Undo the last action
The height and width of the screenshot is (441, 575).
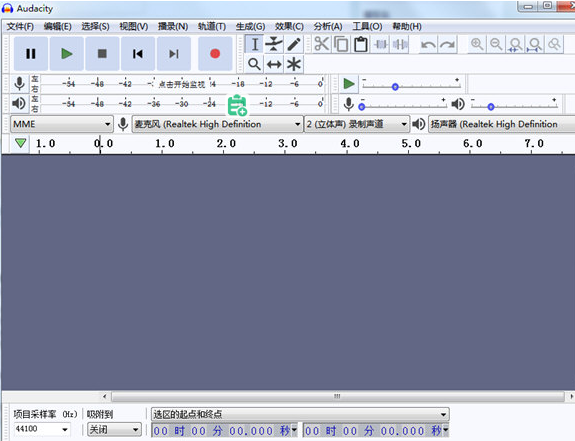[x=428, y=44]
